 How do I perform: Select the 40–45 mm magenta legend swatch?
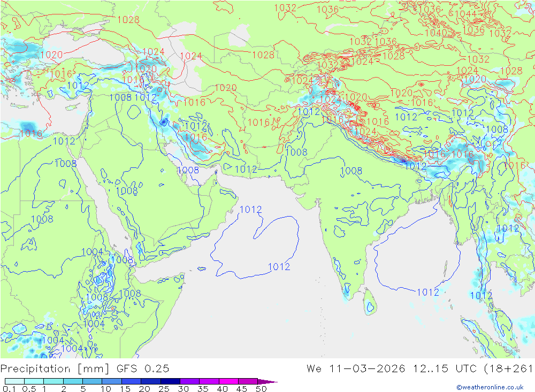(228, 381)
